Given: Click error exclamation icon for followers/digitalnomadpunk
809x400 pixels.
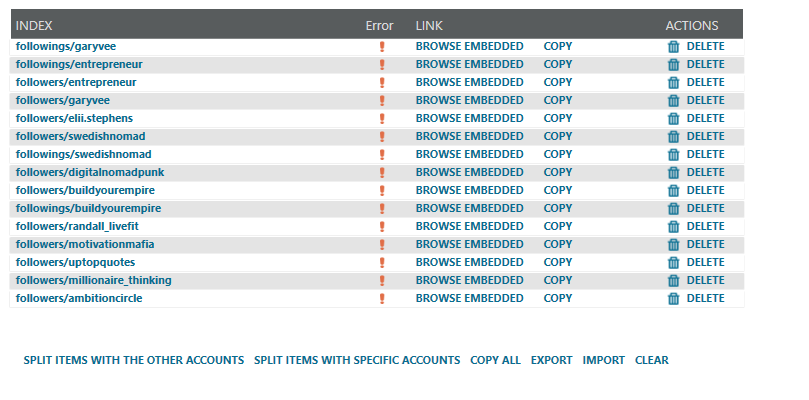Looking at the screenshot, I should coord(382,172).
